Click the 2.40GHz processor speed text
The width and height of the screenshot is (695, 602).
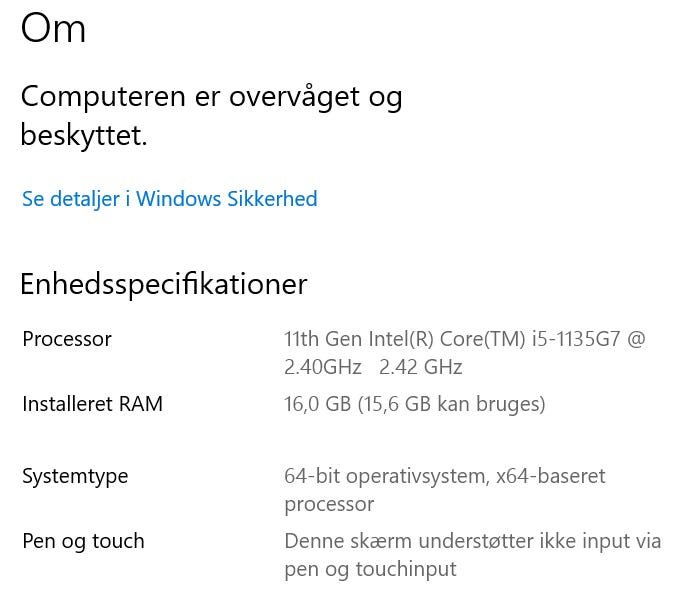tap(323, 367)
